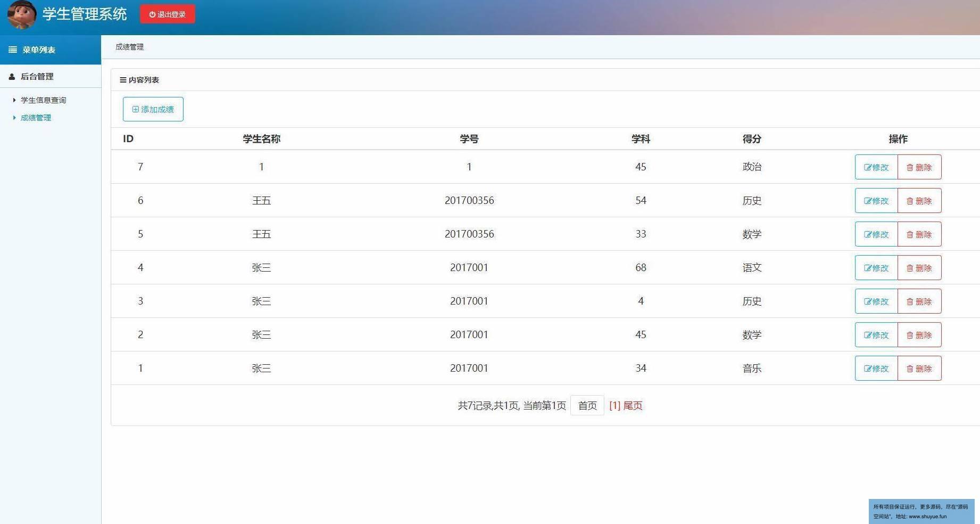Click the hamburger icon beside 菜单列表
Screen dimensions: 980x524
click(x=13, y=50)
